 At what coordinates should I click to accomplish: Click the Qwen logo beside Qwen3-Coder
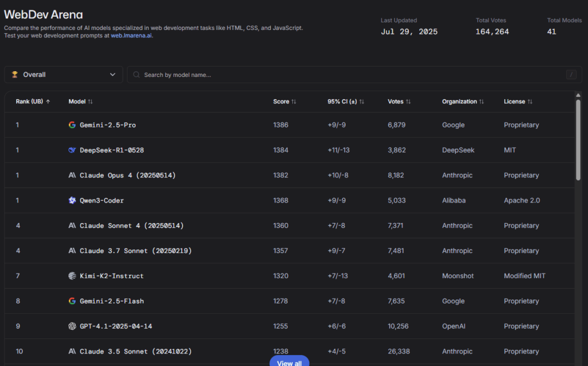point(72,200)
